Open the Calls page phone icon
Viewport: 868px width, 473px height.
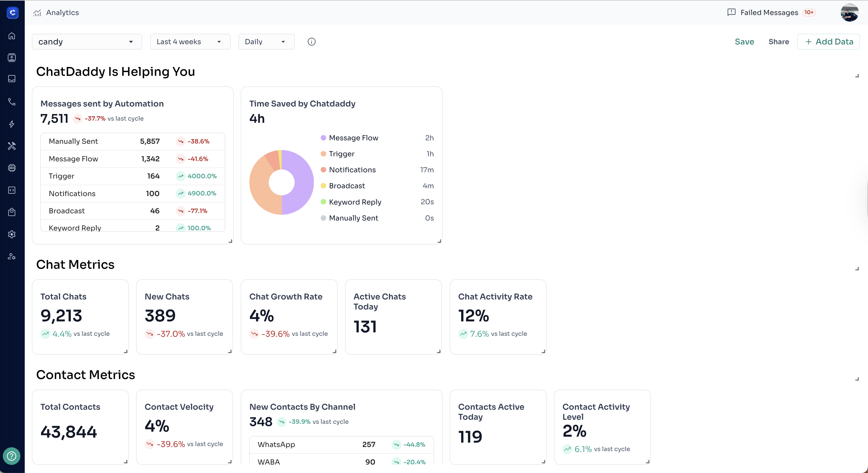point(12,102)
